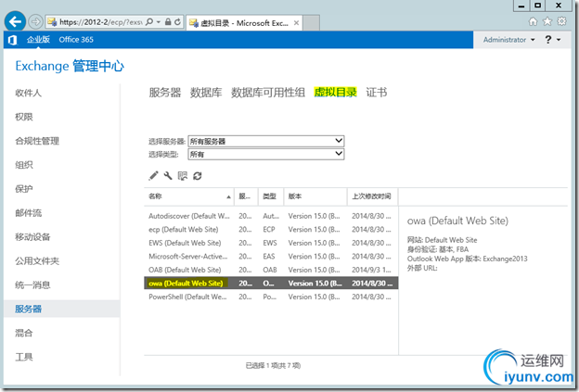Close the 虚拟目录 browser tab
The image size is (579, 392).
tap(296, 23)
